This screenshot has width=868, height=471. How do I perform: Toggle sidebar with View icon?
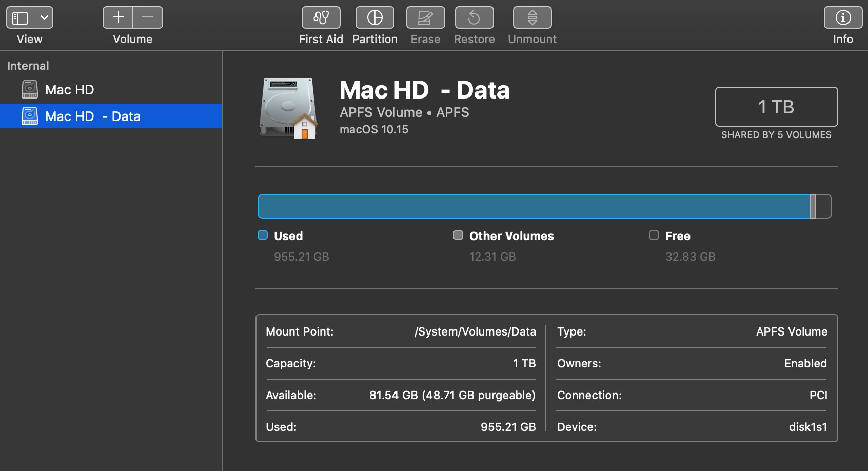(21, 18)
